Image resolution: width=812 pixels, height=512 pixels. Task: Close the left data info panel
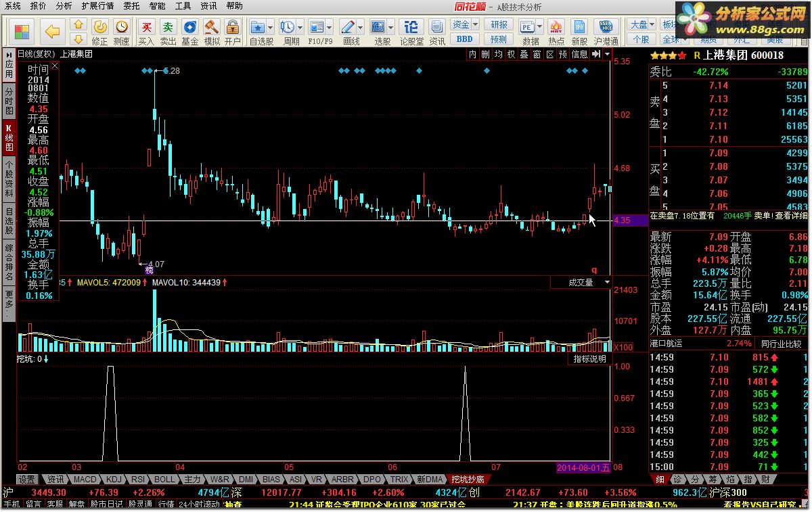click(55, 66)
